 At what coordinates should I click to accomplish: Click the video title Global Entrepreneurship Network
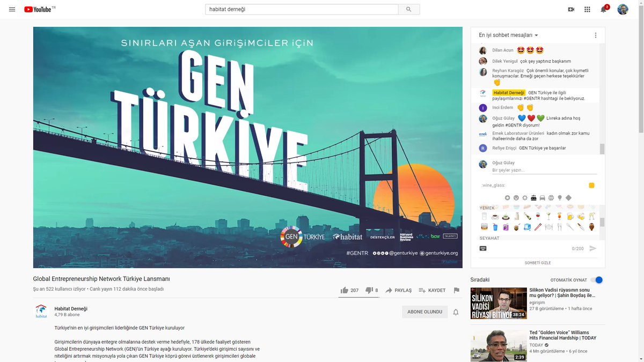click(101, 279)
